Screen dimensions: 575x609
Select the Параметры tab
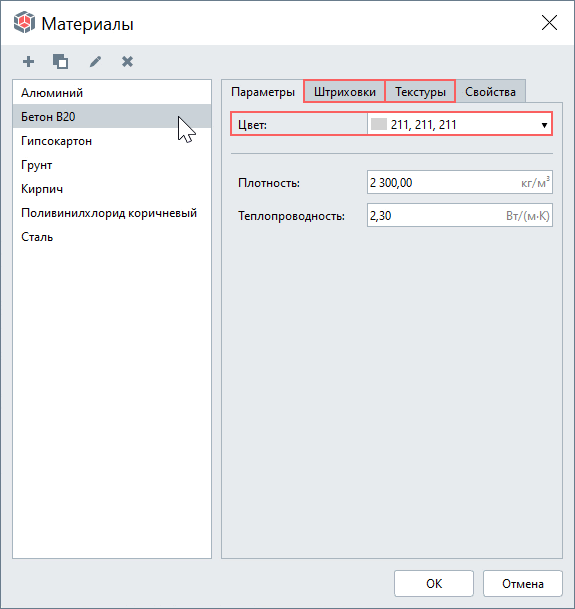(x=263, y=92)
